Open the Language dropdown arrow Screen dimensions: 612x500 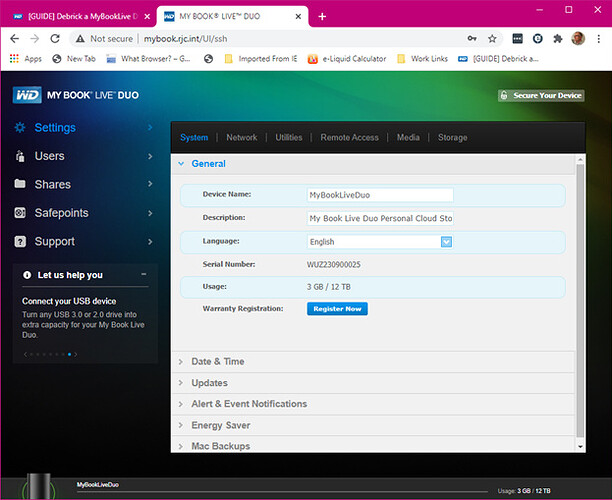446,242
